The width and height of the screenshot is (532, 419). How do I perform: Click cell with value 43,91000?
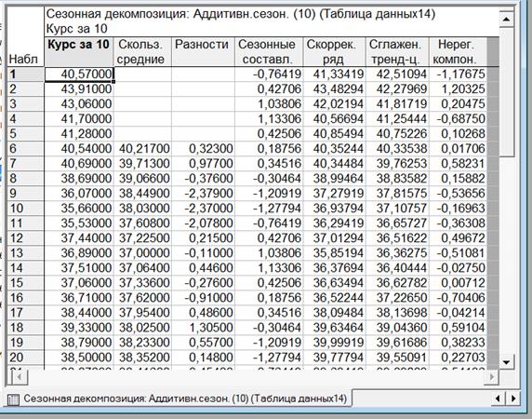click(79, 89)
